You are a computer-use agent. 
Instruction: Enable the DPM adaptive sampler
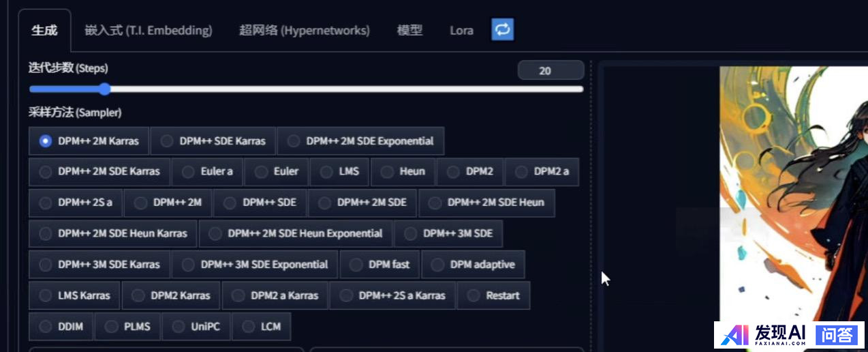coord(437,265)
